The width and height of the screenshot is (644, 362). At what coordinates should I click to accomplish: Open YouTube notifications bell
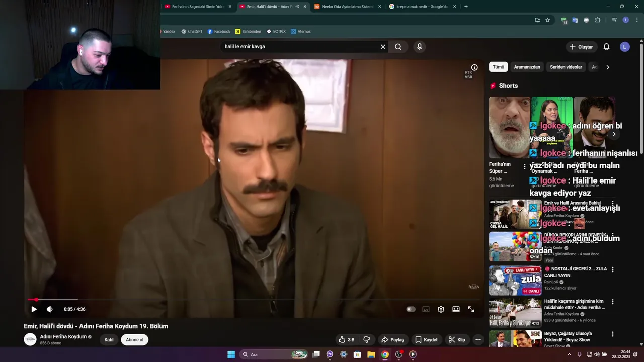606,47
